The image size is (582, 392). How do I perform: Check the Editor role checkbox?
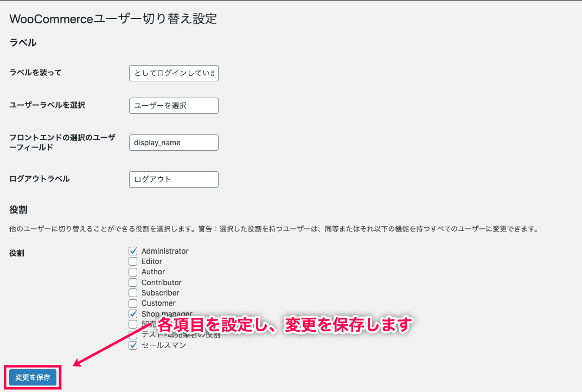[133, 261]
